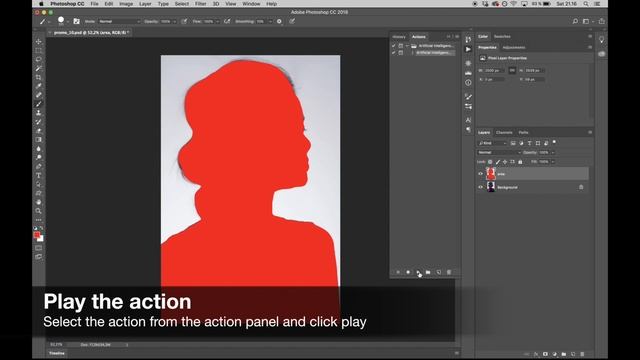Image resolution: width=640 pixels, height=360 pixels.
Task: Toggle the checkmark for the Artificial Intelligence action set
Action: coord(394,46)
